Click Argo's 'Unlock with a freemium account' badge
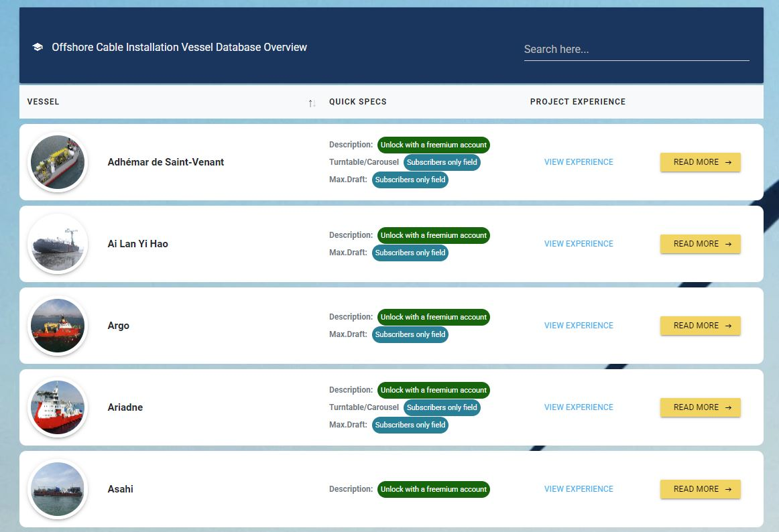Viewport: 779px width, 532px height. pos(433,317)
